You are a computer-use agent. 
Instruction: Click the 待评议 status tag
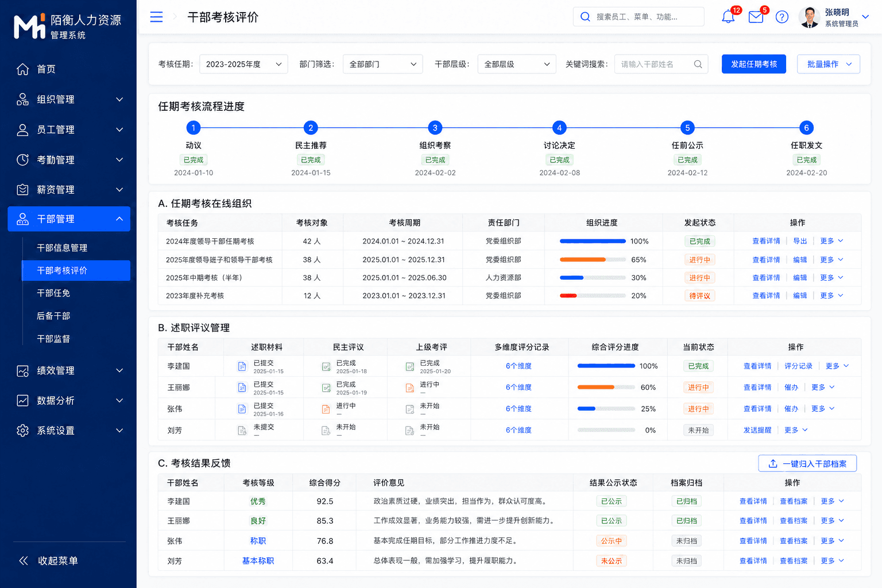tap(699, 296)
